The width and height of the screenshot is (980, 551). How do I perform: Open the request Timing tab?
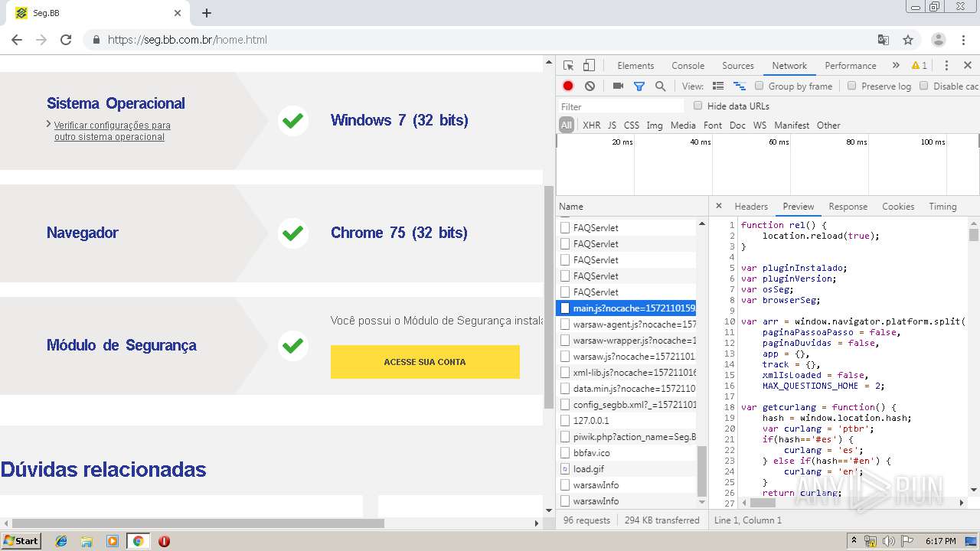[x=942, y=207]
